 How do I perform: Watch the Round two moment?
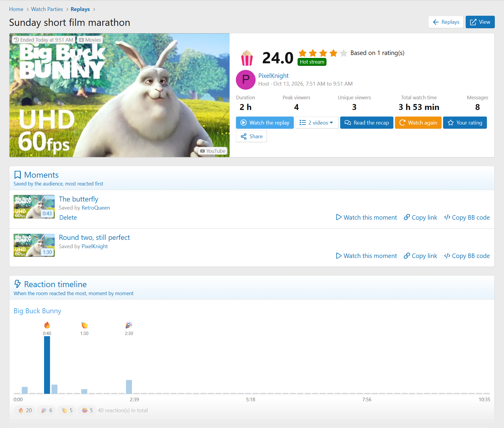click(x=366, y=256)
